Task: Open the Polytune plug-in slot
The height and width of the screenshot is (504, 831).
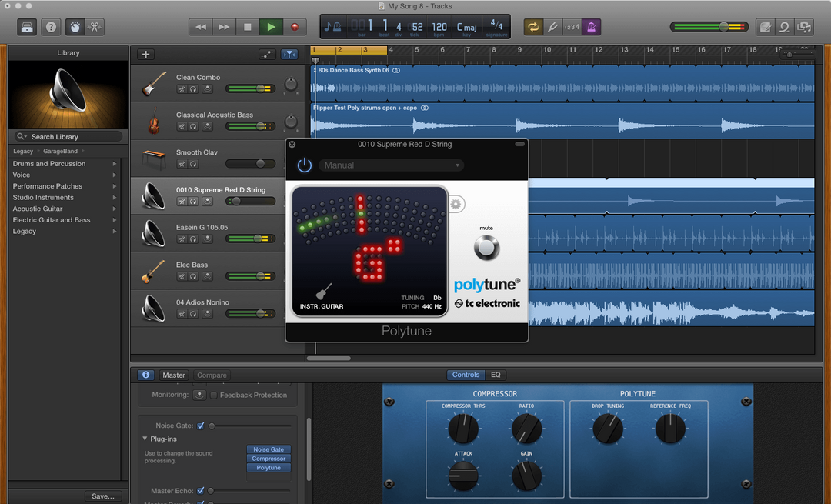Action: click(x=269, y=467)
